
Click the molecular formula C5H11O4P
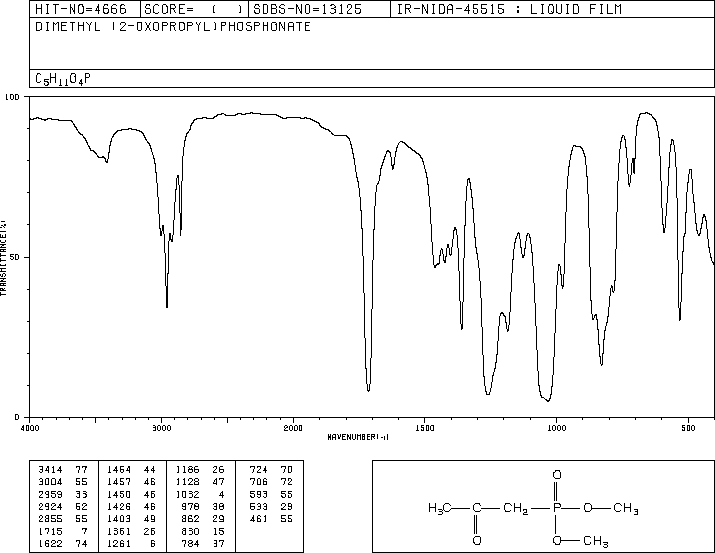(63, 79)
